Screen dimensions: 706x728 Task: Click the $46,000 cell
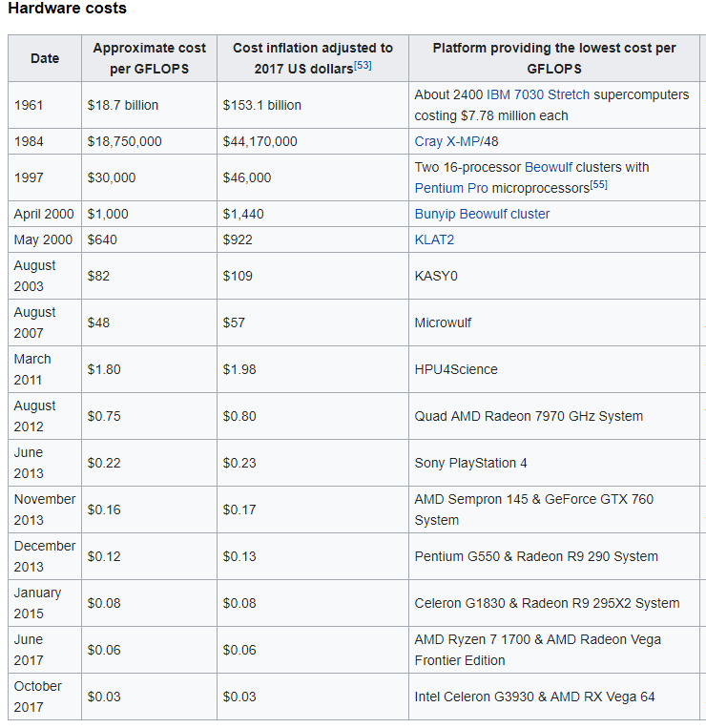(x=312, y=177)
